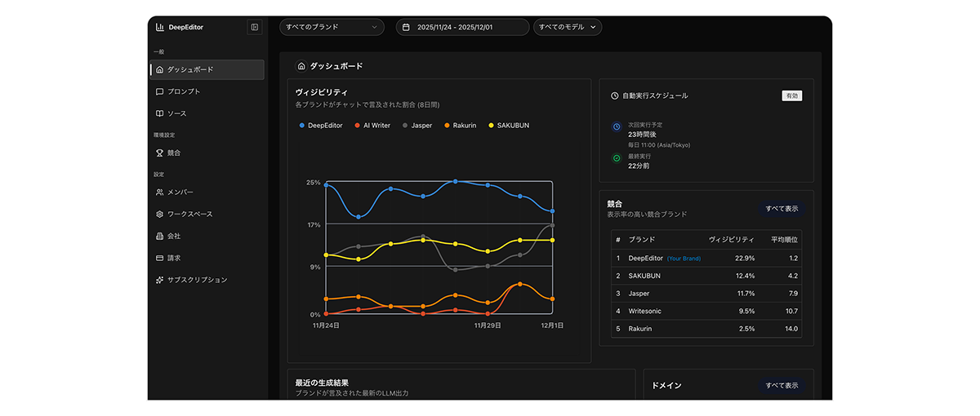Click the 22.9% visibility value
This screenshot has height=416, width=980.
(x=745, y=259)
